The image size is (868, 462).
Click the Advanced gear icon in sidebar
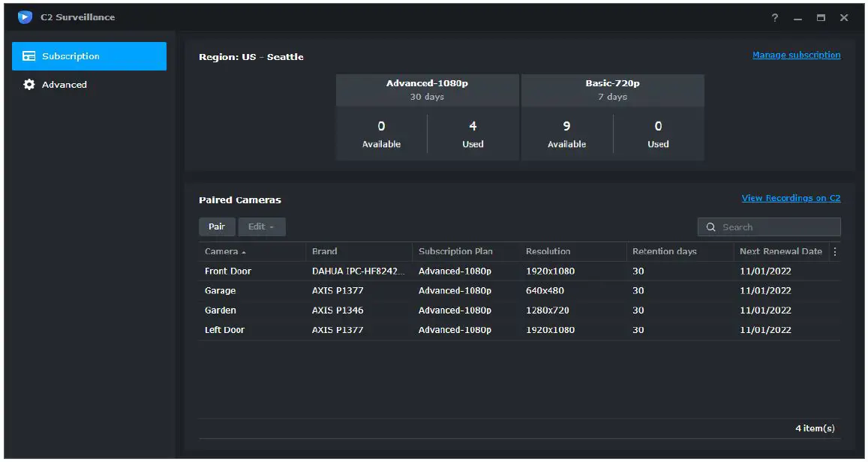[29, 85]
